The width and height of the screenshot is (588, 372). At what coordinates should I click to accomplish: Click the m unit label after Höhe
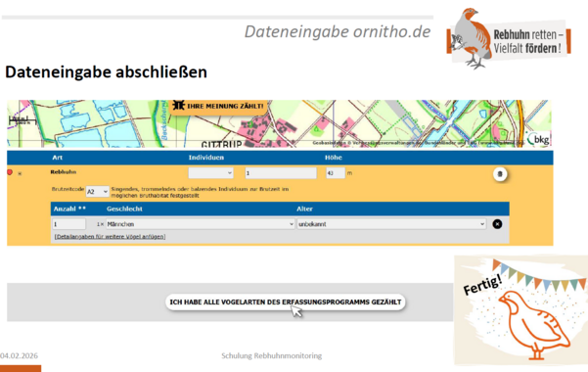tap(349, 173)
